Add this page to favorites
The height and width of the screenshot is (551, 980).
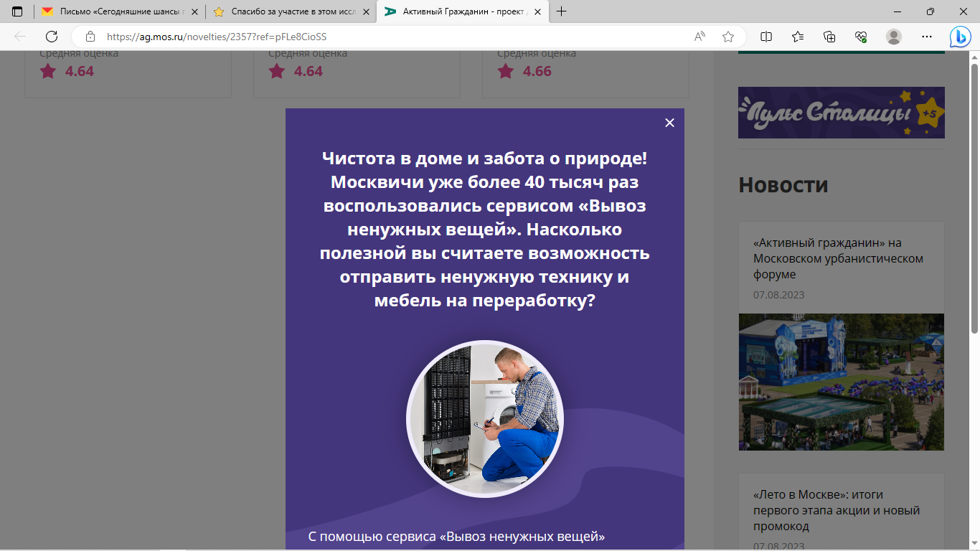pos(728,37)
